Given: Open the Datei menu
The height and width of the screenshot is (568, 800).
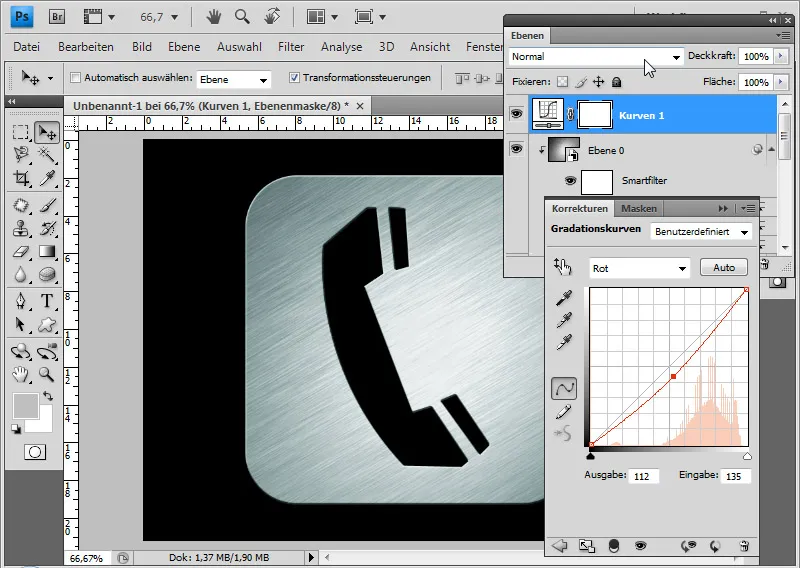Looking at the screenshot, I should (x=27, y=47).
